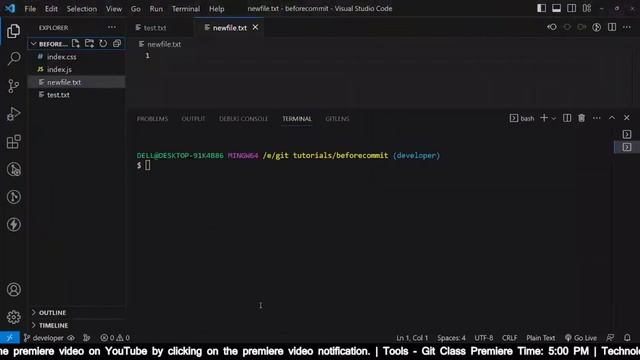Open the File menu
The image size is (640, 360).
[30, 9]
